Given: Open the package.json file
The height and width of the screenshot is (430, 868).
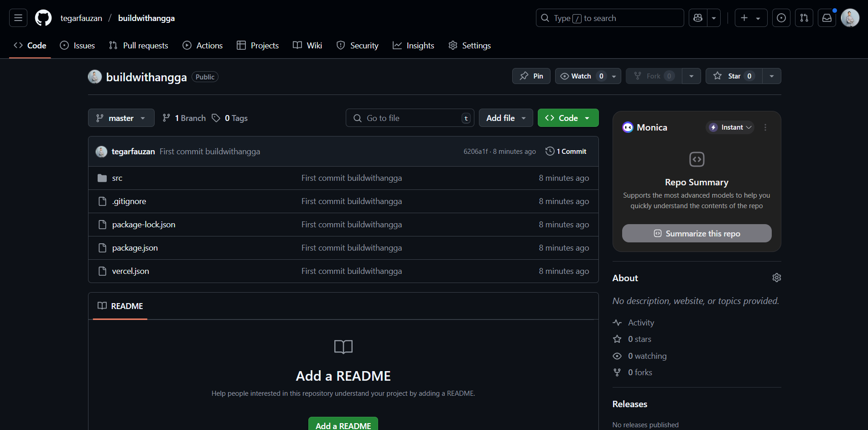Looking at the screenshot, I should coord(135,248).
